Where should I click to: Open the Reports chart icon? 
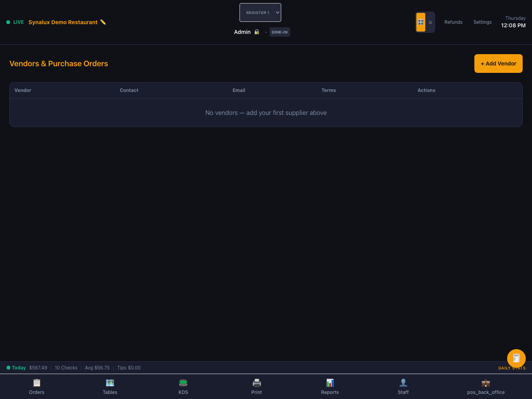coord(330,383)
